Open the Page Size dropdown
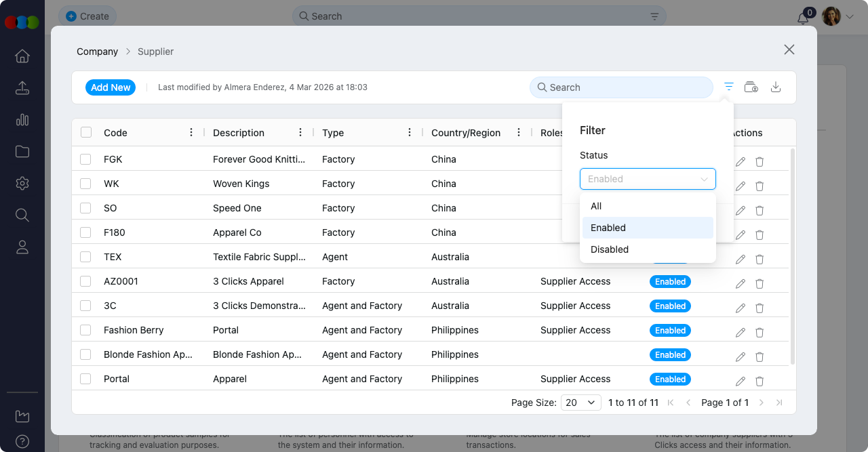 pos(581,403)
